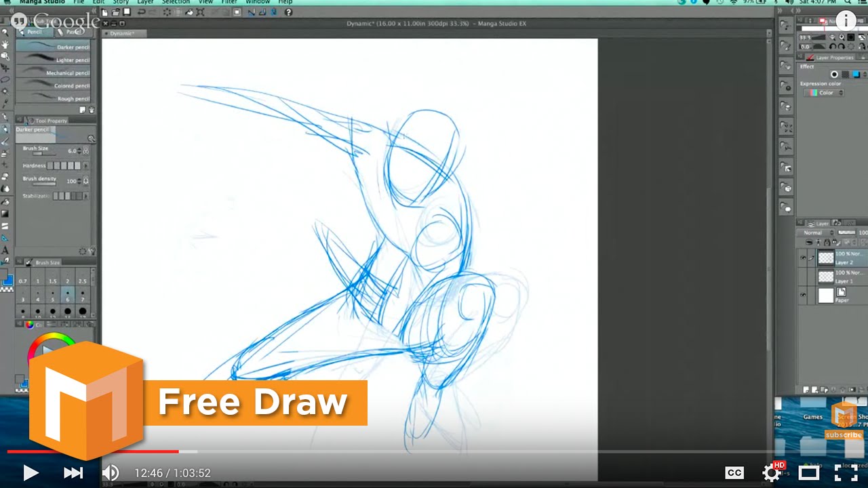Image resolution: width=868 pixels, height=488 pixels.
Task: Click the subscribe watermark
Action: pos(844,420)
